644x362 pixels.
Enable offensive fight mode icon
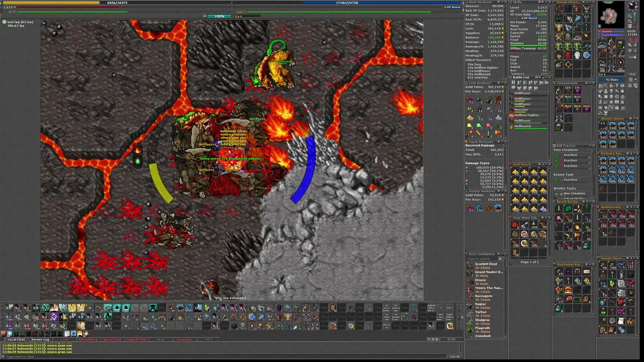[x=630, y=40]
